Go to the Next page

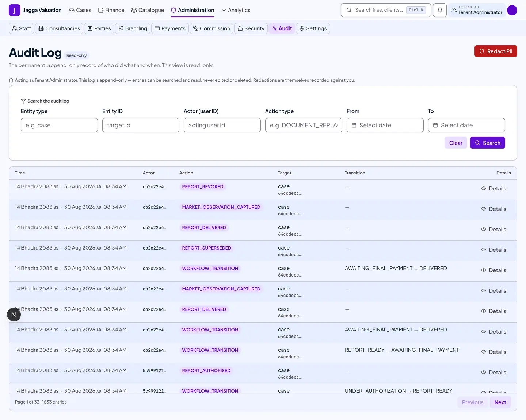(500, 402)
